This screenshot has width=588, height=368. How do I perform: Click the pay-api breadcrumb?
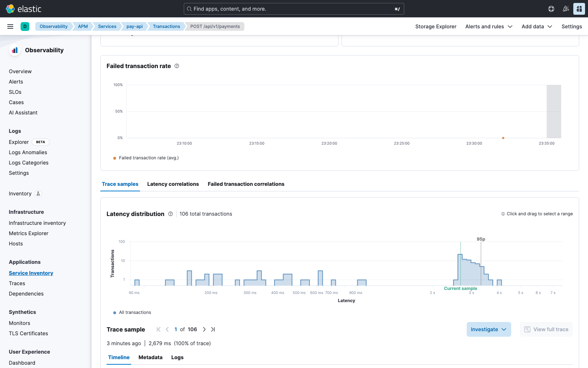(135, 26)
